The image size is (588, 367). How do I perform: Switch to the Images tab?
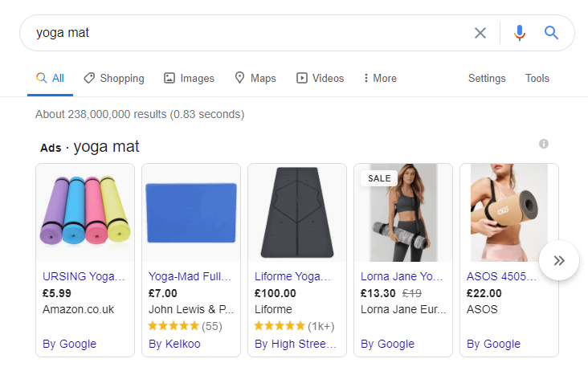click(189, 78)
